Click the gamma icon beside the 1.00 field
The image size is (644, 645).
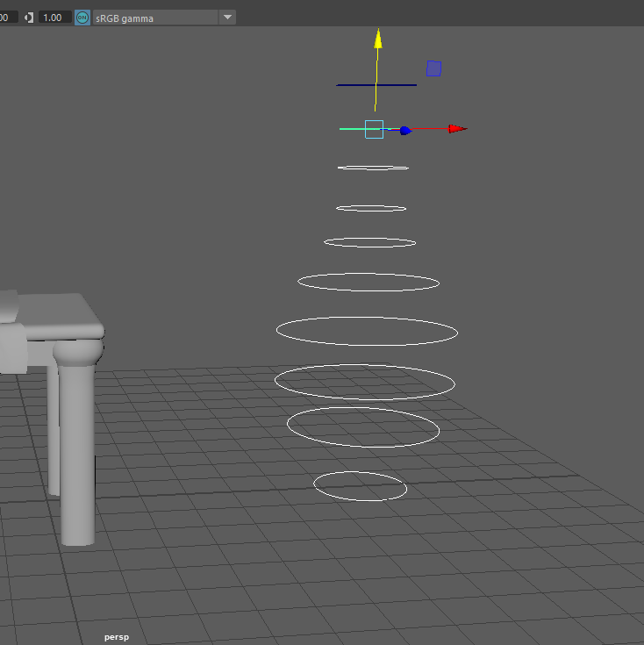[x=29, y=17]
